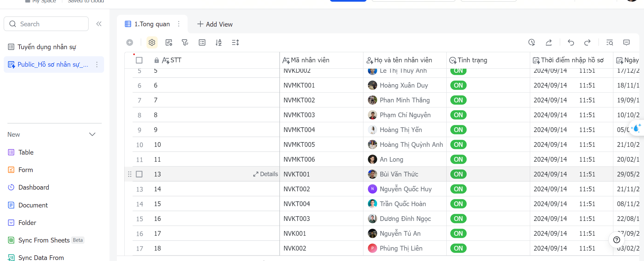Screen dimensions: 644x261
Task: Click the name Hoàng Thị Yến
Action: click(x=401, y=130)
